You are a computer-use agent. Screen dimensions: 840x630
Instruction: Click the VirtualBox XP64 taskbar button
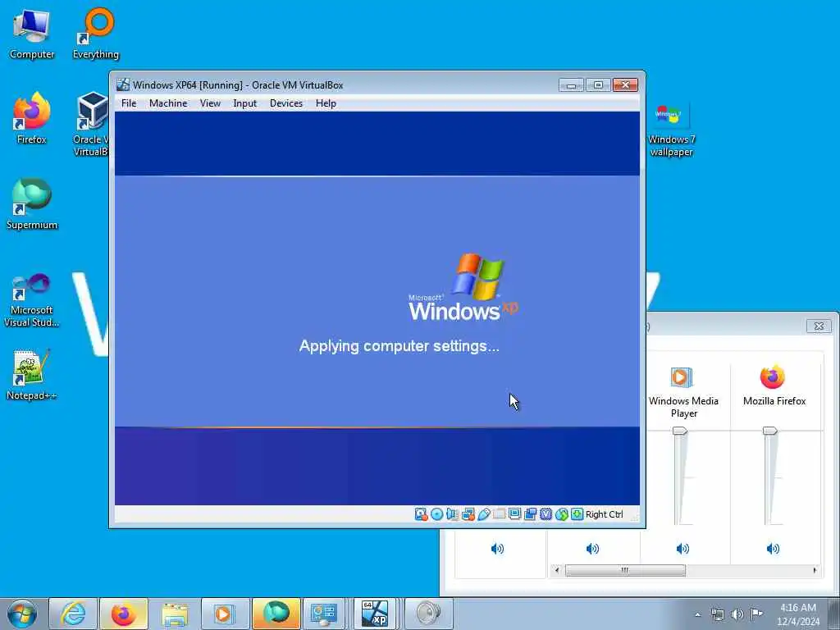point(375,614)
